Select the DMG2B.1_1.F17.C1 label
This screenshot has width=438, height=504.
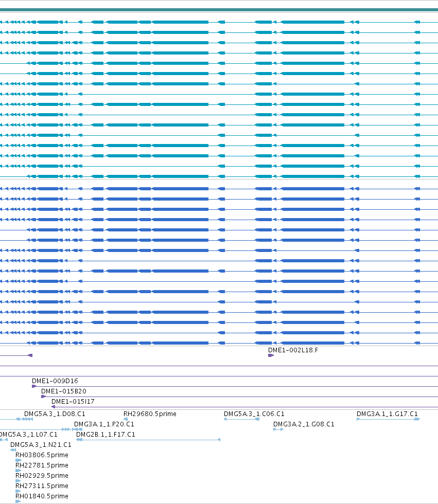coord(106,434)
